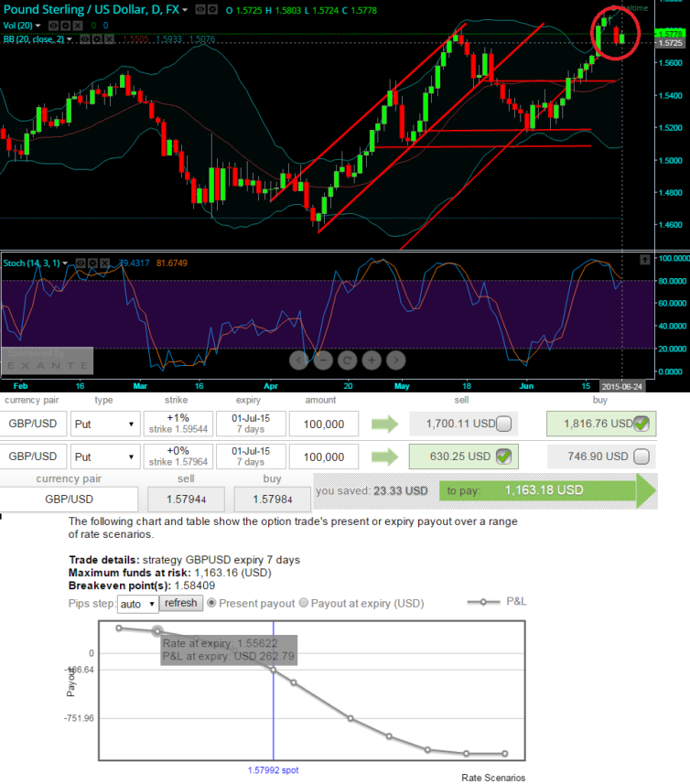690x784 pixels.
Task: Expand the Stoch (14, 3, 1) dropdown arrow
Action: [64, 263]
